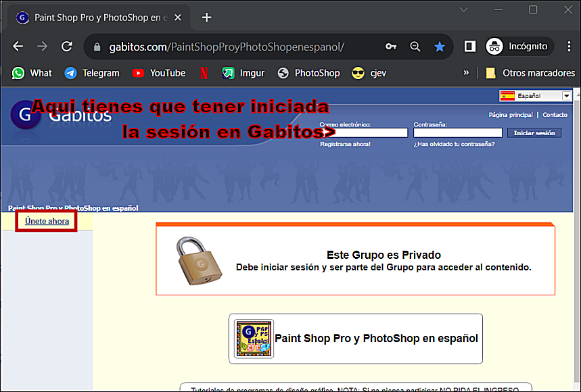The height and width of the screenshot is (392, 581).
Task: Open a new tab with plus button
Action: 207,18
